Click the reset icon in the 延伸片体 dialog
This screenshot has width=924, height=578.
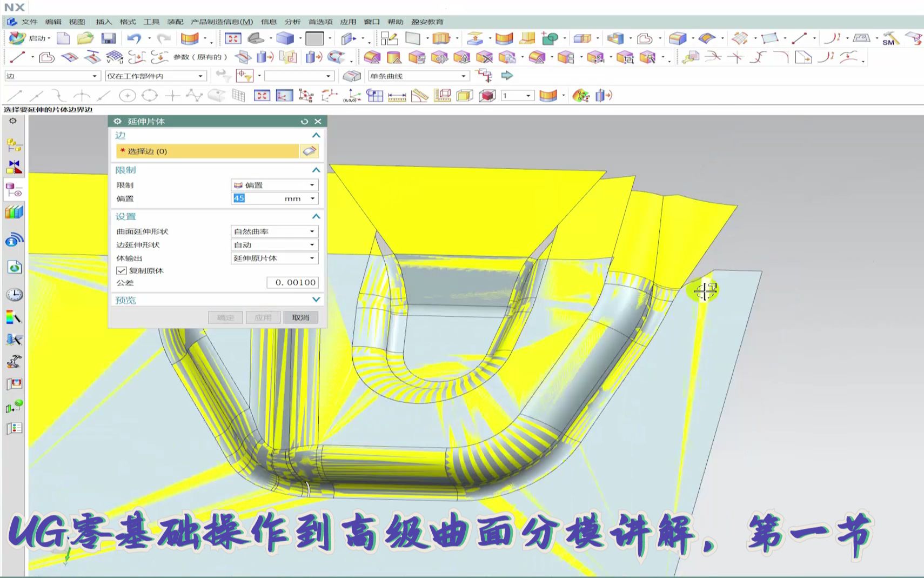coord(304,122)
